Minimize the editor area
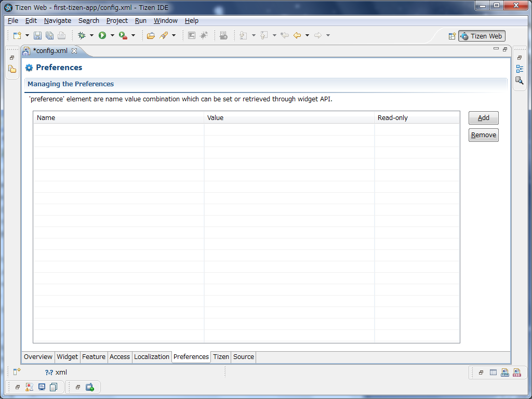The height and width of the screenshot is (399, 532). (496, 49)
